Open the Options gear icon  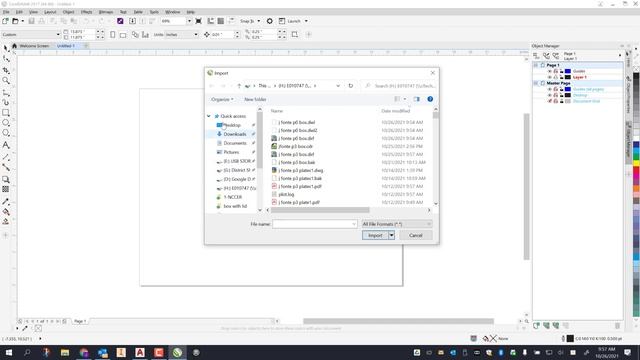click(269, 21)
